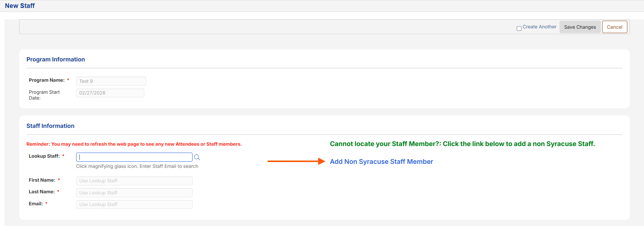
Task: Focus the Lookup Staff text field
Action: tap(134, 157)
